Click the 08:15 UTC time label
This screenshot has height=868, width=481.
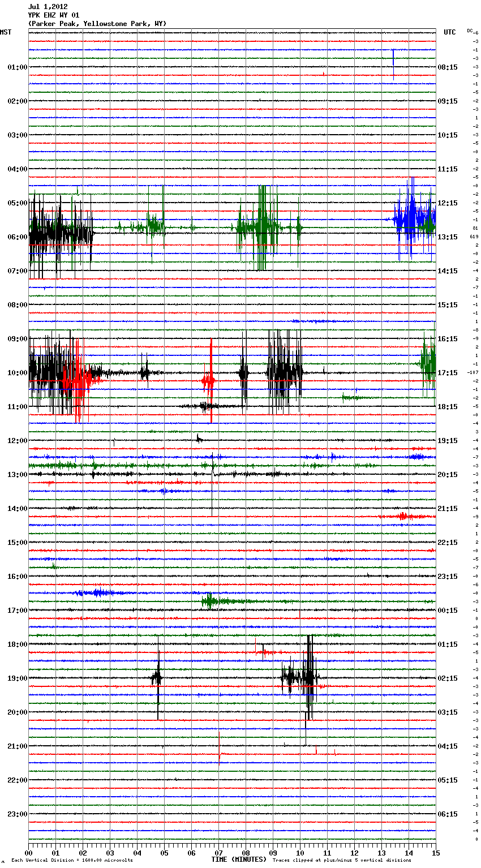point(448,67)
